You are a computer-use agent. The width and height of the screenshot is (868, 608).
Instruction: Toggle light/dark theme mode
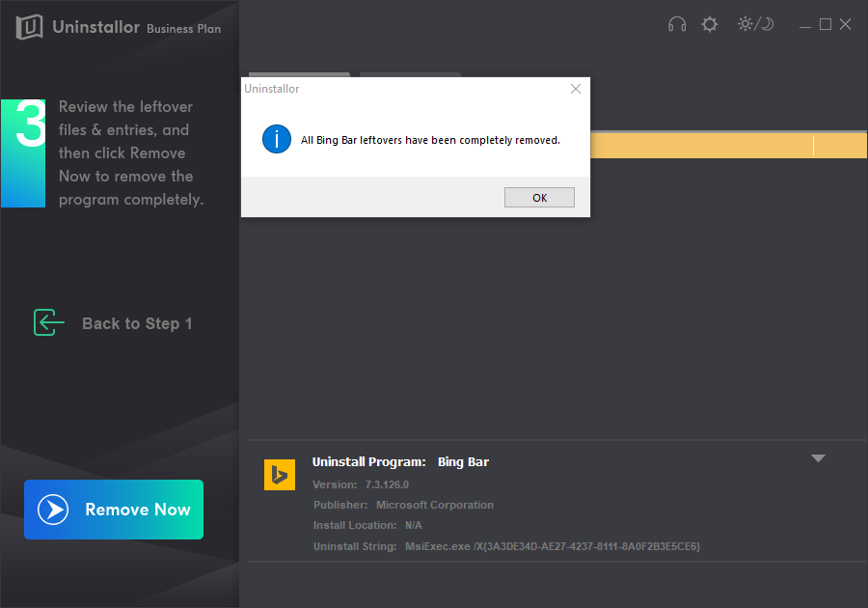tap(755, 24)
